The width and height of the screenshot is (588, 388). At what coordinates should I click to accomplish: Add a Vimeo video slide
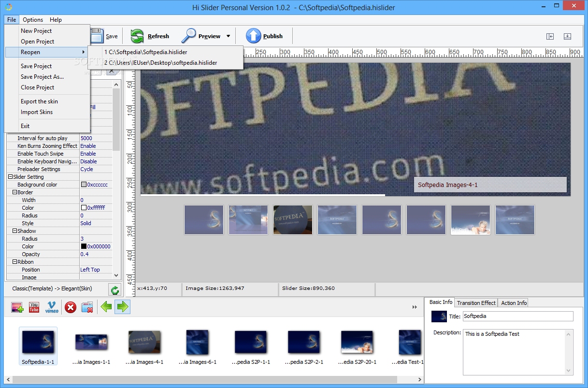(52, 307)
